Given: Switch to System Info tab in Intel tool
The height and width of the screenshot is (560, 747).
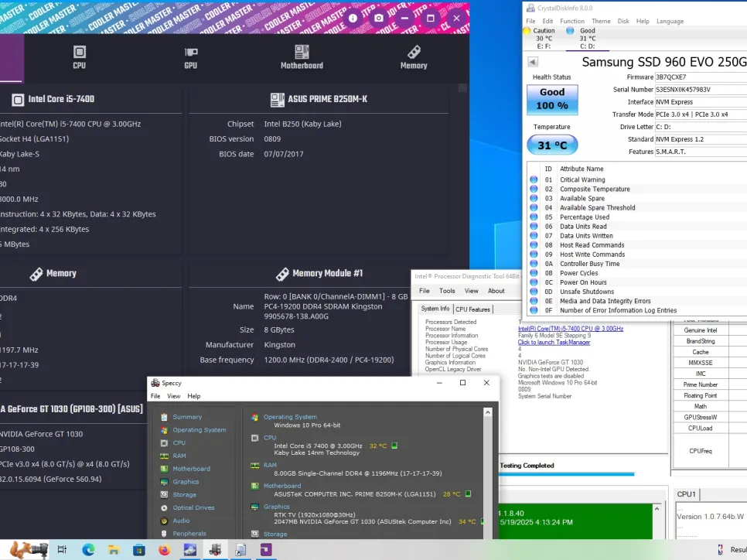Looking at the screenshot, I should (435, 309).
